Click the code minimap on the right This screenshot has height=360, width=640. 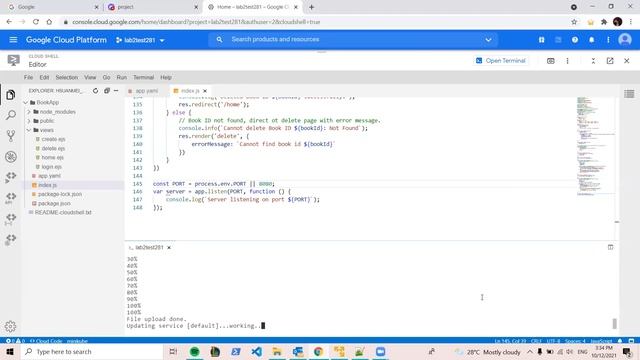pyautogui.click(x=596, y=147)
